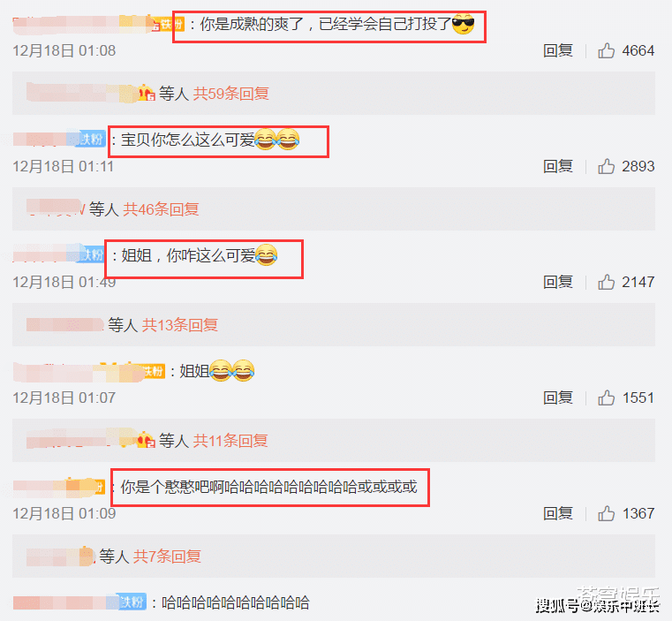Screen dimensions: 672x621
Task: Click 回复 on the 01:07 comment
Action: click(558, 398)
